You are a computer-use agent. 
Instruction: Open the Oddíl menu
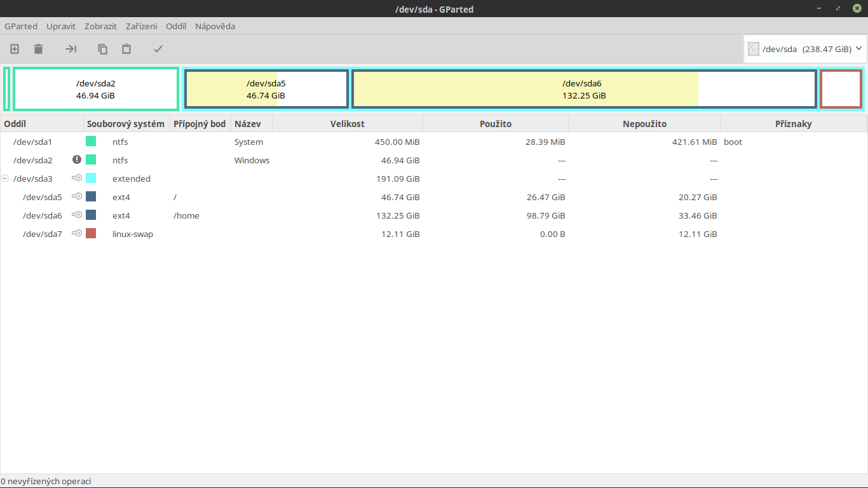[176, 26]
